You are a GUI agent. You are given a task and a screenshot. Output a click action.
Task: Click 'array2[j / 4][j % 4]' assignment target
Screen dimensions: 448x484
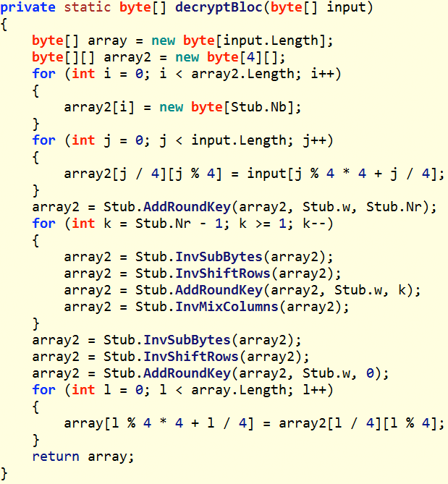pyautogui.click(x=143, y=174)
